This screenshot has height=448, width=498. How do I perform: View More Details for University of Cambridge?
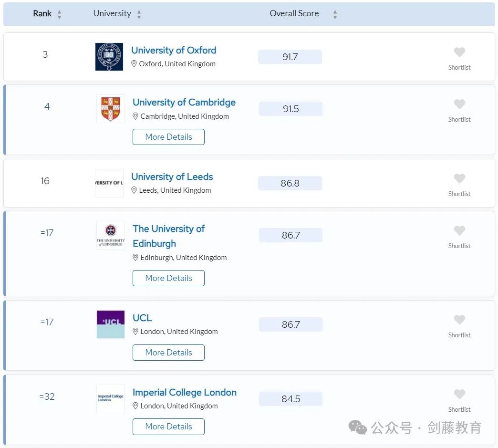169,137
